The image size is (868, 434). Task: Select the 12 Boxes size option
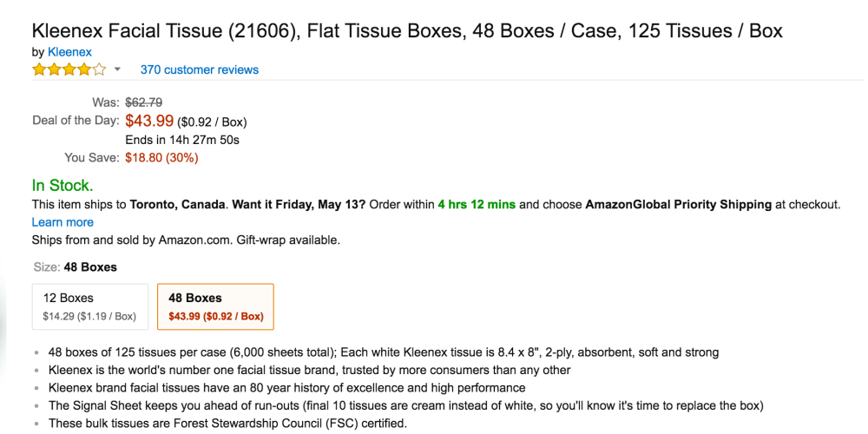89,306
